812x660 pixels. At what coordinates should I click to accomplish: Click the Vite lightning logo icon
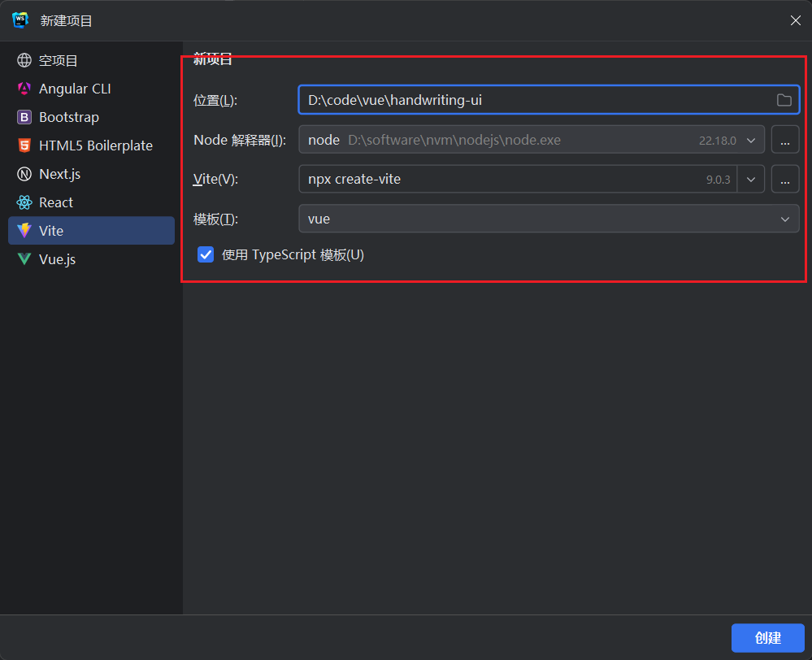[x=24, y=231]
